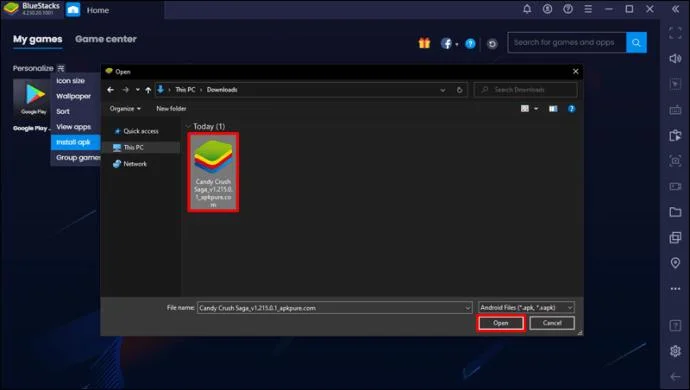Open the set location pin icon
690x390 pixels.
tap(675, 263)
